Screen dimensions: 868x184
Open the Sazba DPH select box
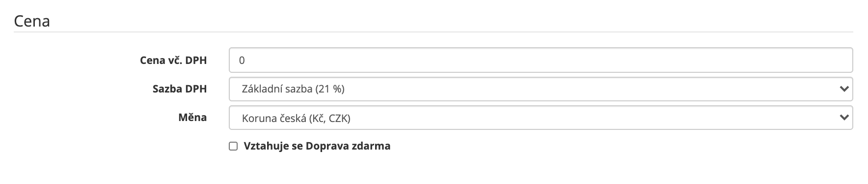pos(541,89)
